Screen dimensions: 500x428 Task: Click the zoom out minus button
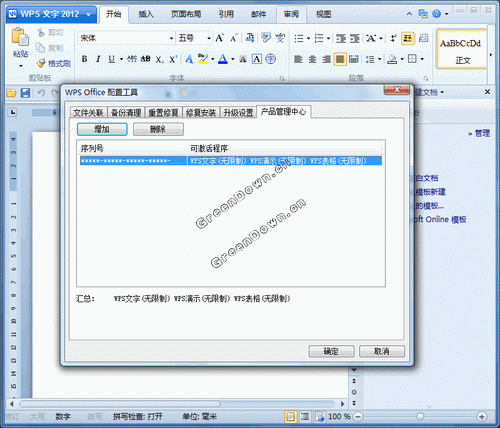pyautogui.click(x=358, y=416)
